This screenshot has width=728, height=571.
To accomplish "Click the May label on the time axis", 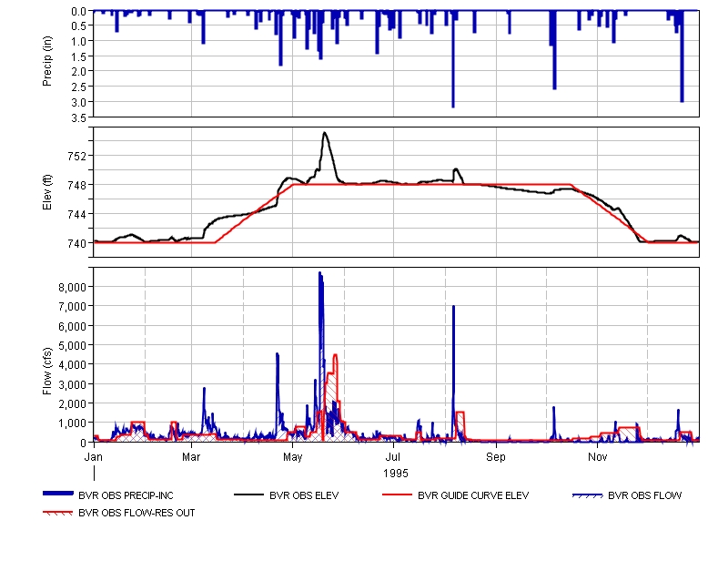I will (293, 455).
